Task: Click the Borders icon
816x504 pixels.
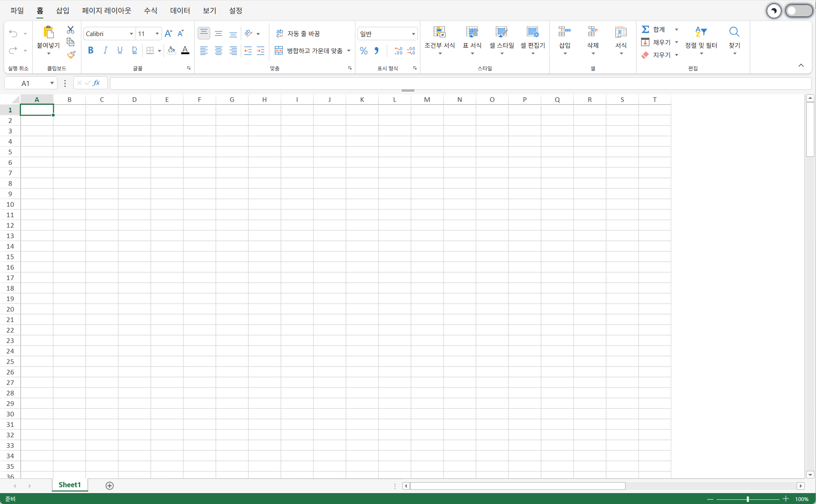Action: [150, 51]
